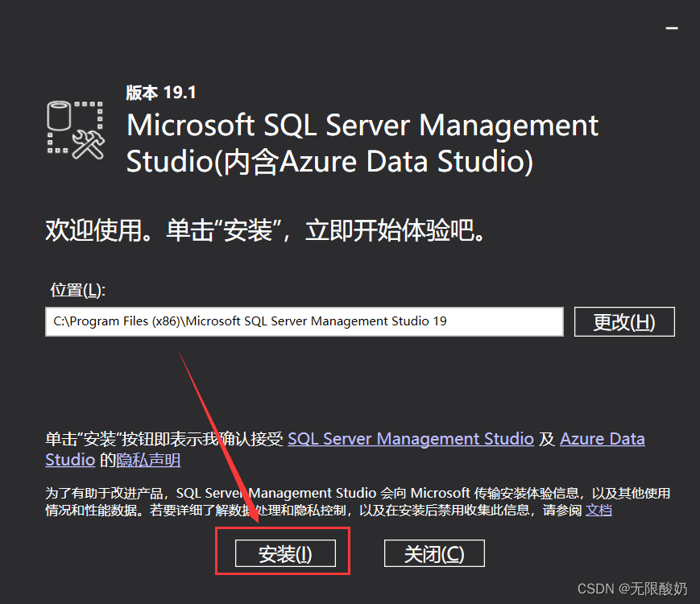Focus the install location path field

point(304,321)
